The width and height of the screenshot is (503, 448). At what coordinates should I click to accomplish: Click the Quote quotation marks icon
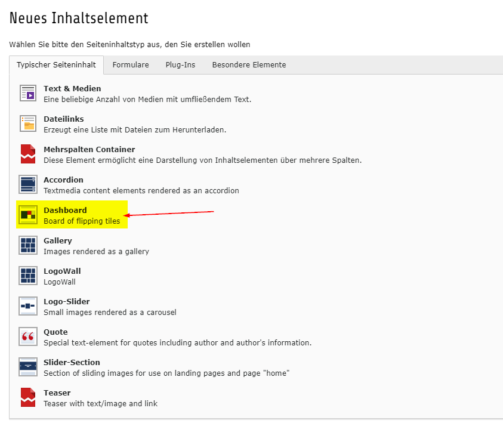click(28, 337)
